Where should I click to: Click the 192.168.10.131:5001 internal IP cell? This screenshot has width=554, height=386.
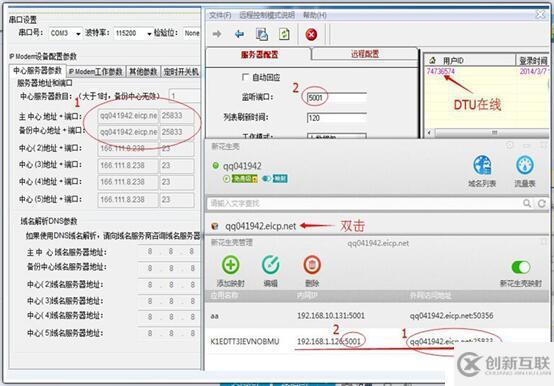[x=331, y=315]
